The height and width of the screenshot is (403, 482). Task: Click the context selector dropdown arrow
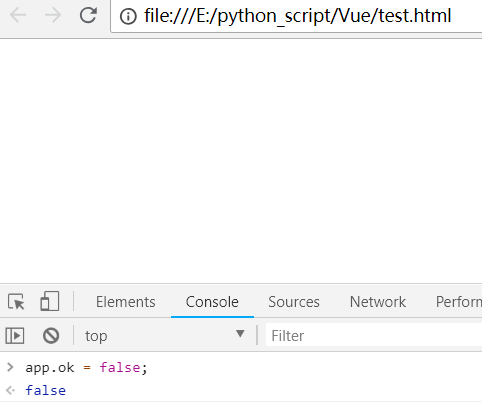[x=240, y=334]
